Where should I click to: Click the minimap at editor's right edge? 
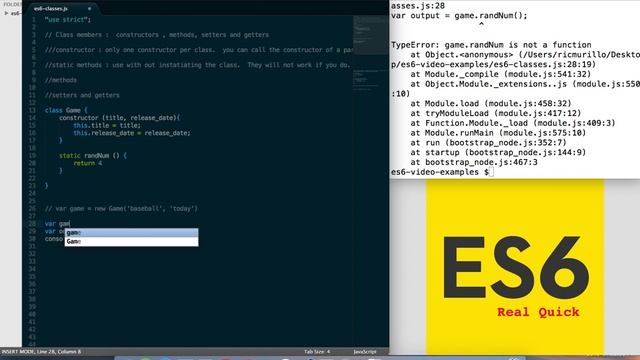(x=370, y=53)
